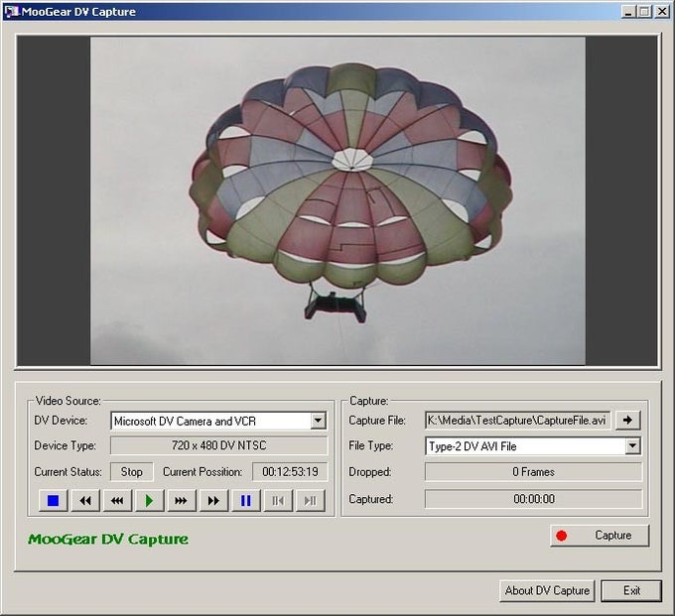Browse for capture file with arrow button

628,421
